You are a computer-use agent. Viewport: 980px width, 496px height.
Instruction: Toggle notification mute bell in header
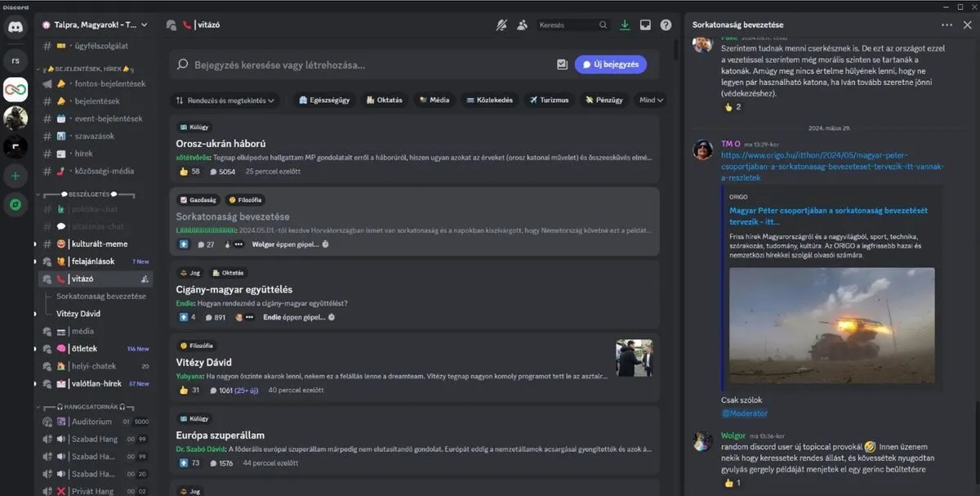click(x=501, y=25)
